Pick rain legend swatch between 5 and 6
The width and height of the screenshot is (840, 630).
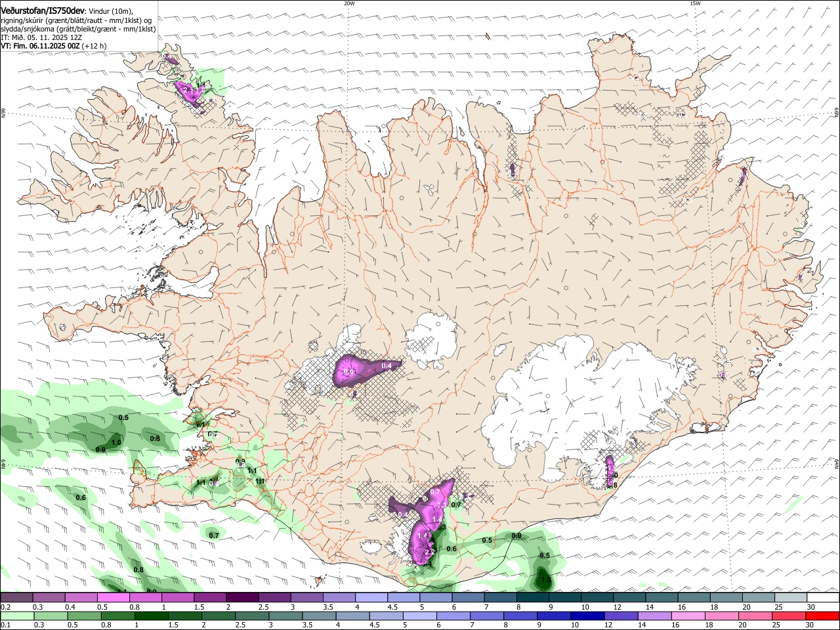click(x=420, y=616)
